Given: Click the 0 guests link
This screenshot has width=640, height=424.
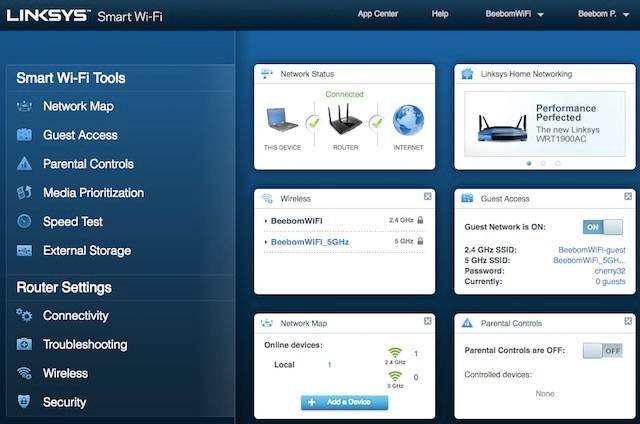Looking at the screenshot, I should coord(610,282).
